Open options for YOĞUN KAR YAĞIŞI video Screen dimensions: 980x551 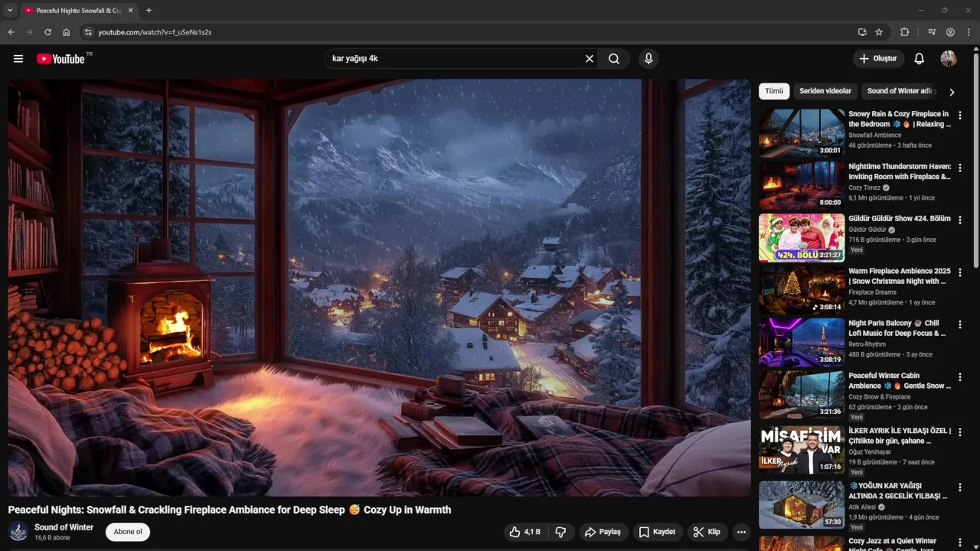960,487
